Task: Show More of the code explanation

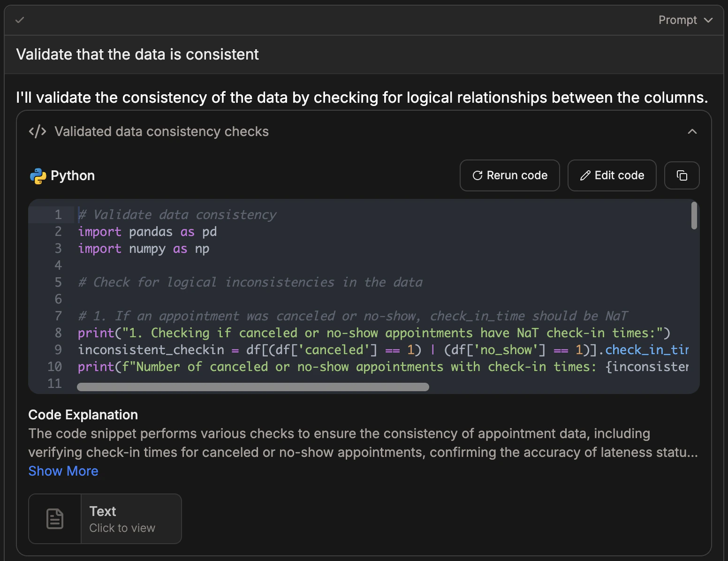Action: (63, 471)
